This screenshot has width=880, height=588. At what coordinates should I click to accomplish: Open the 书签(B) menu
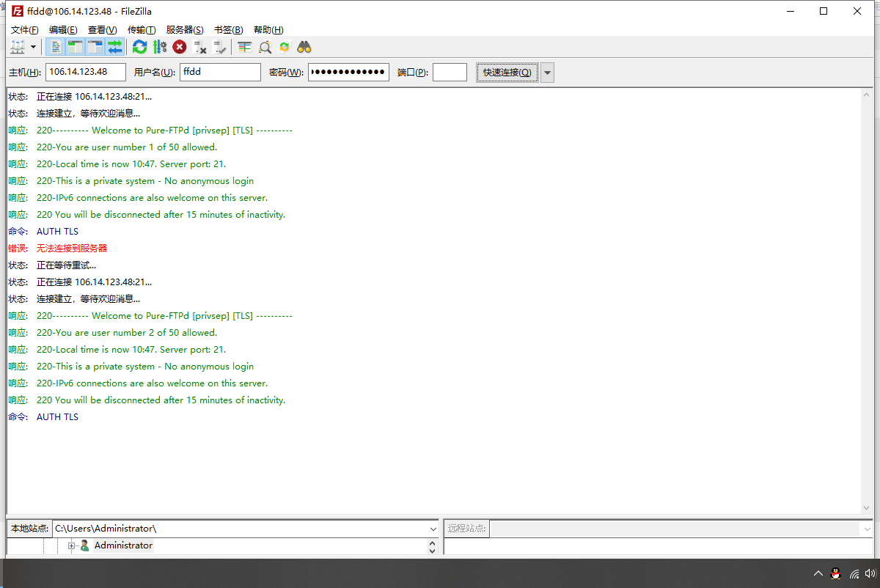228,30
